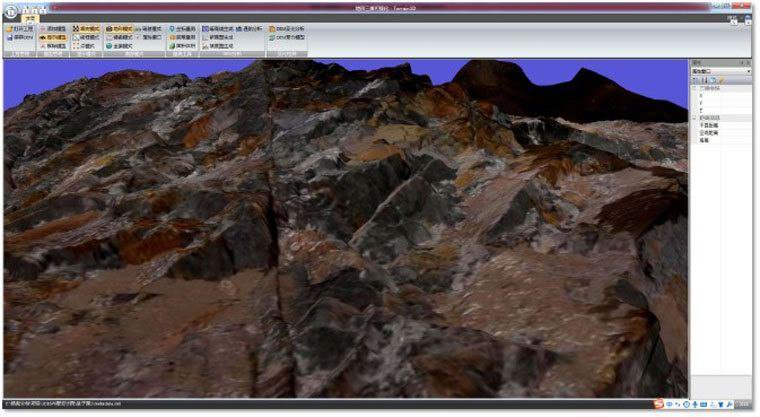Click the 等高线生成 contour generation icon
The height and width of the screenshot is (417, 760).
click(x=206, y=29)
